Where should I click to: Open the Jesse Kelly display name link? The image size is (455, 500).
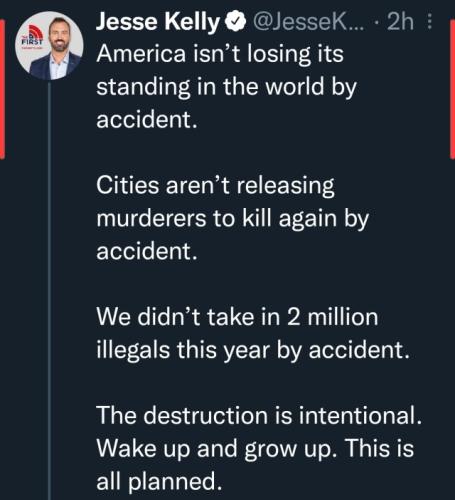coord(158,22)
